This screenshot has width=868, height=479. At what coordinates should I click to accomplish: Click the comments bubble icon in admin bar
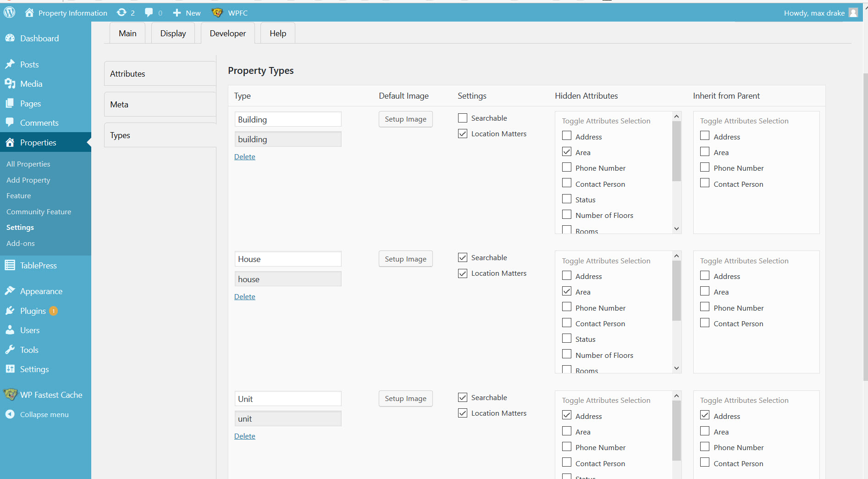(x=149, y=12)
